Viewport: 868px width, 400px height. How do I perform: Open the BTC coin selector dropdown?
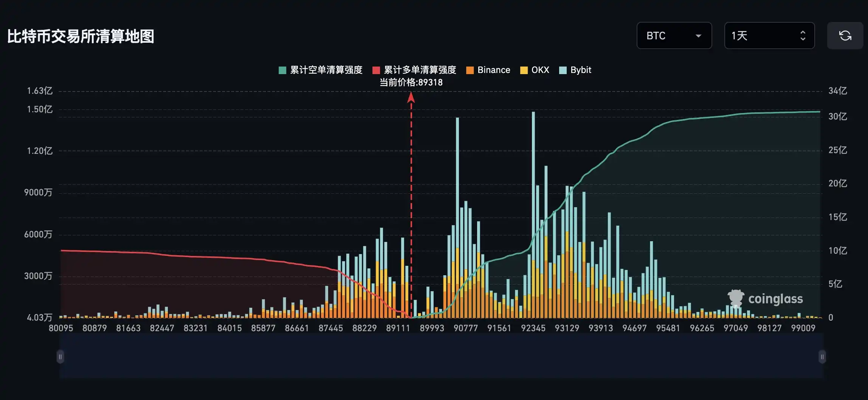point(674,36)
